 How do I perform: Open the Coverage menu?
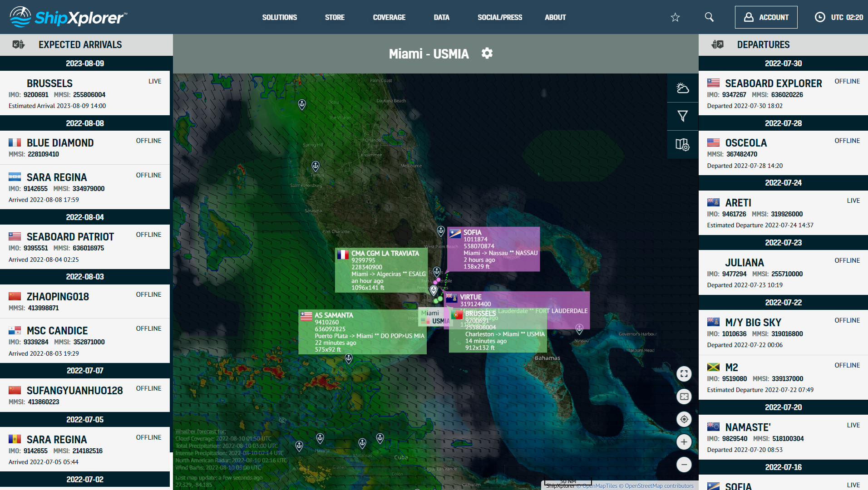coord(389,17)
